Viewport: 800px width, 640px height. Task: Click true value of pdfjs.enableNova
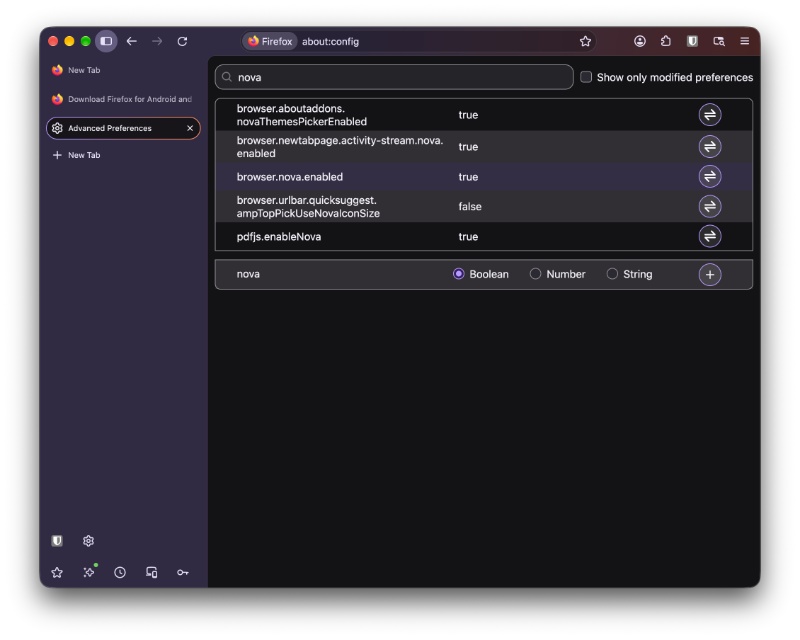point(468,237)
